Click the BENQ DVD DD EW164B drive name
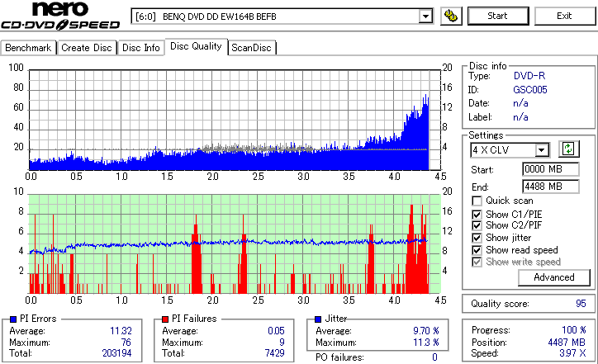Image resolution: width=598 pixels, height=364 pixels. (219, 17)
